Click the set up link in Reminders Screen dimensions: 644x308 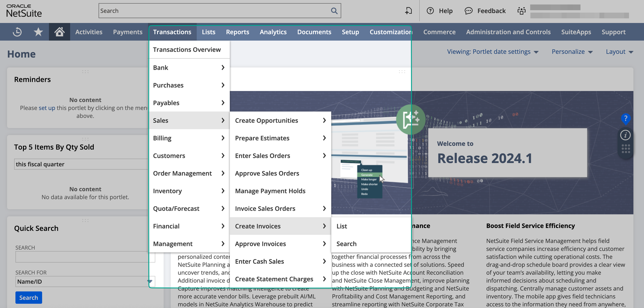point(47,108)
